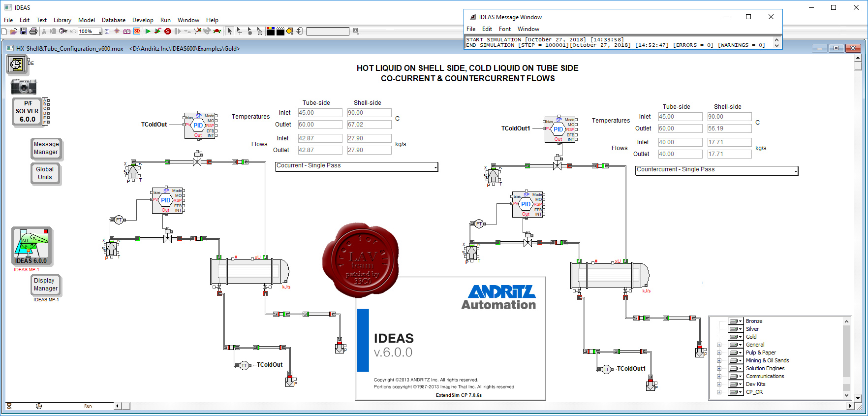Open the left cocurrent heat exchanger block
This screenshot has width=868, height=416.
pyautogui.click(x=250, y=272)
